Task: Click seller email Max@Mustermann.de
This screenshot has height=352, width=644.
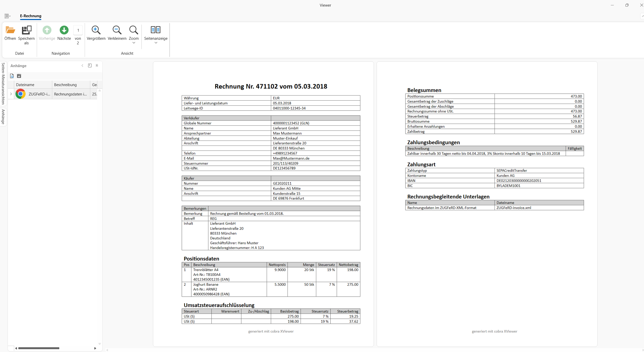Action: point(291,159)
